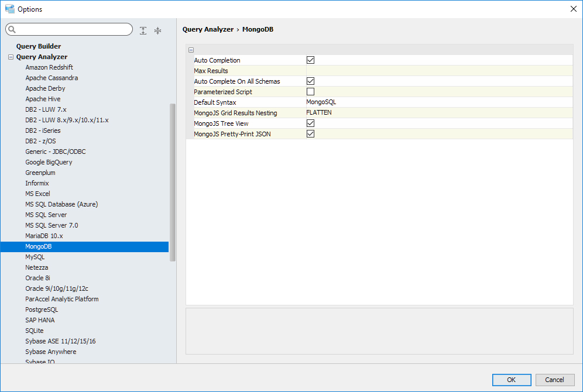The image size is (583, 392).
Task: Click the Options window database icon
Action: 9,9
